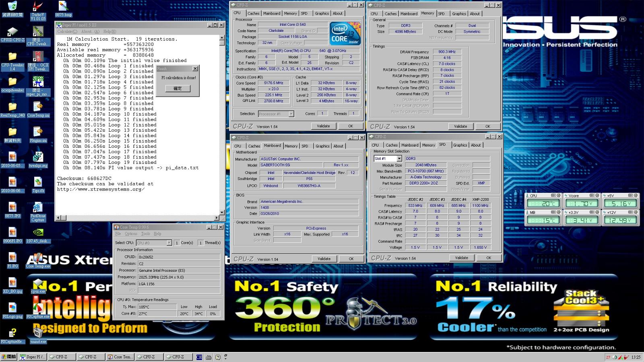Open the Options menu in Core Temp
Image resolution: width=644 pixels, height=362 pixels.
(131, 234)
